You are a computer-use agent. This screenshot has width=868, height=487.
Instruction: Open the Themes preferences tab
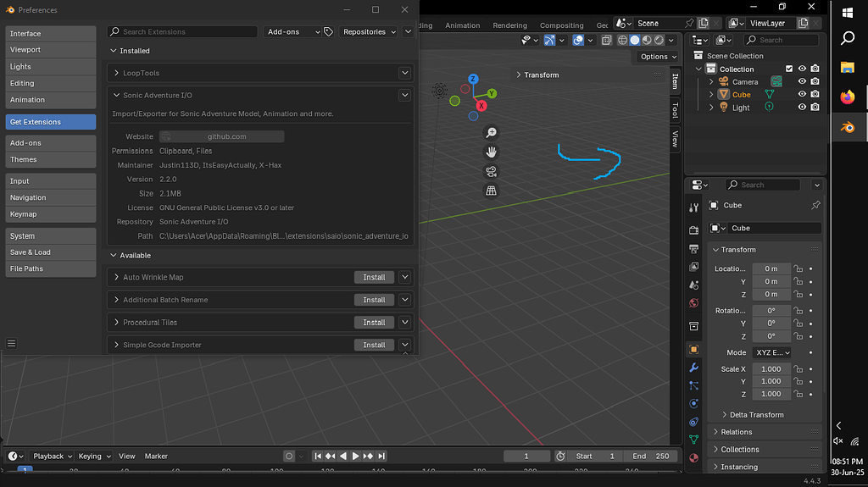50,159
